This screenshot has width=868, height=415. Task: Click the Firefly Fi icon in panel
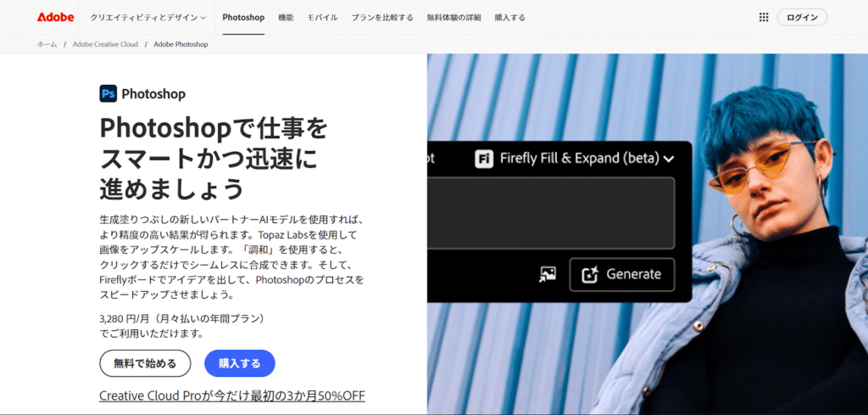click(484, 159)
